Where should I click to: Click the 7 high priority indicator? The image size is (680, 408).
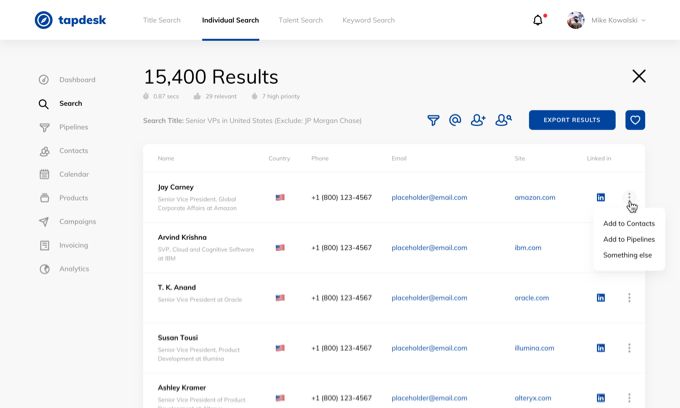click(276, 96)
